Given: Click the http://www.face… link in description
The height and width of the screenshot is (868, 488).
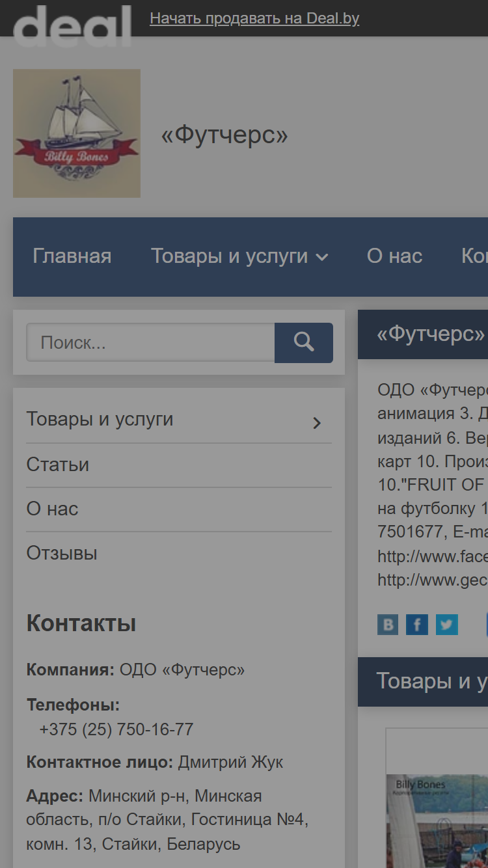Looking at the screenshot, I should click(x=433, y=556).
